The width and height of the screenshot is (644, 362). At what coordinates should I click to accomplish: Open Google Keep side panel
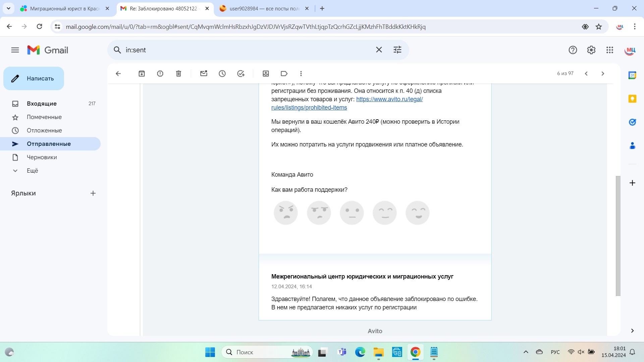(632, 99)
